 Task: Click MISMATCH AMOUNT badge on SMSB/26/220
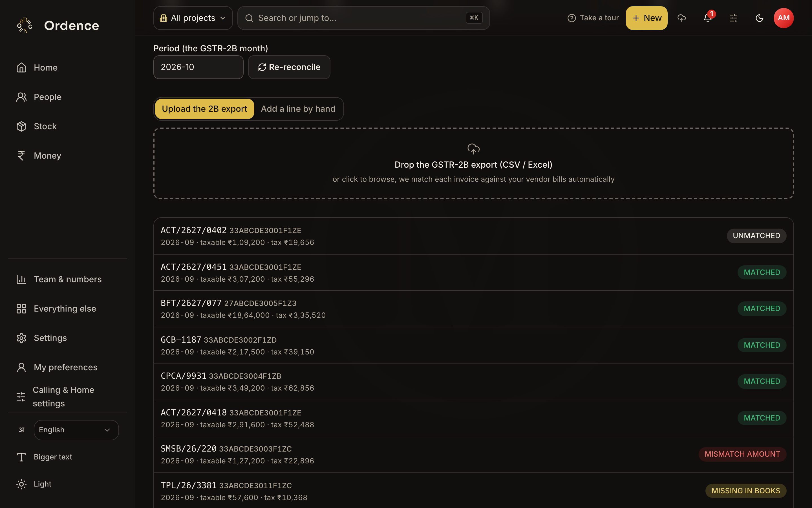point(742,454)
